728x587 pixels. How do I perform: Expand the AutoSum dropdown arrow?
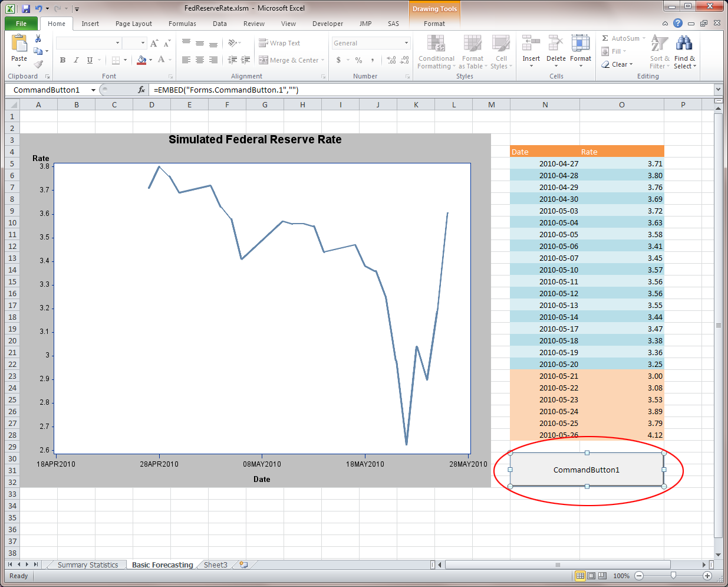point(644,38)
